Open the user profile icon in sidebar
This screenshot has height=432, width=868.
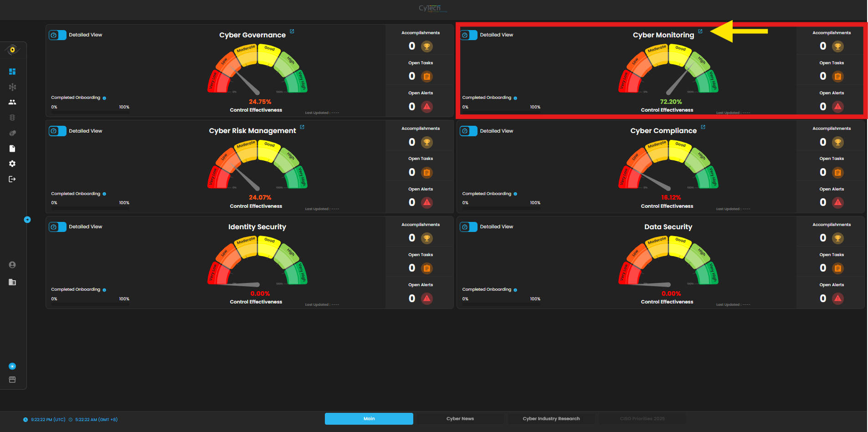pyautogui.click(x=12, y=265)
